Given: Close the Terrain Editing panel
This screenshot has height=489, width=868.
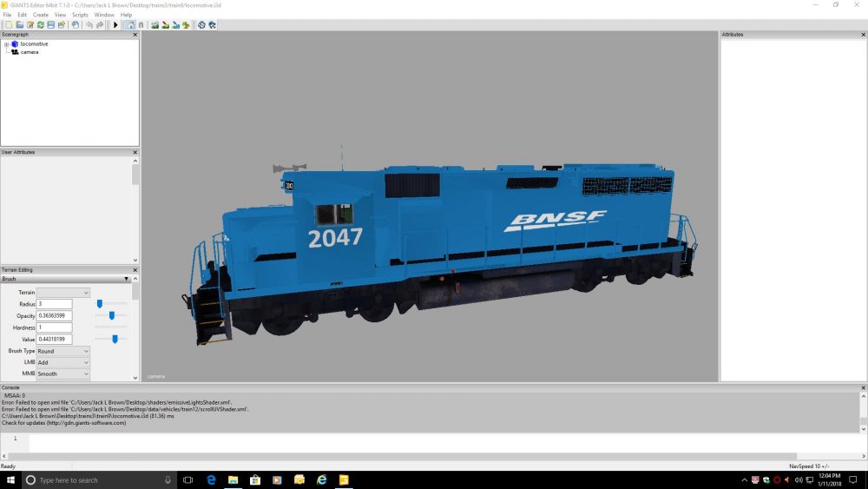Looking at the screenshot, I should tap(135, 270).
